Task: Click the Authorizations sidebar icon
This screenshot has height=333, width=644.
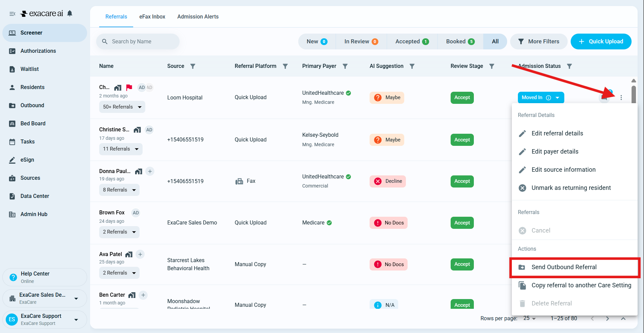Action: tap(12, 51)
